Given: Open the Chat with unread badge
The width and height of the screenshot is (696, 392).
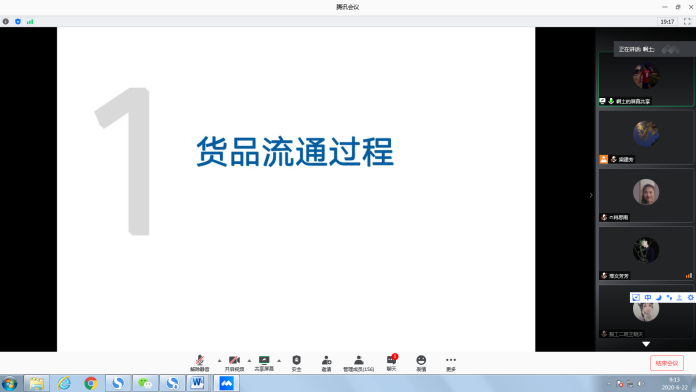Looking at the screenshot, I should click(x=392, y=363).
